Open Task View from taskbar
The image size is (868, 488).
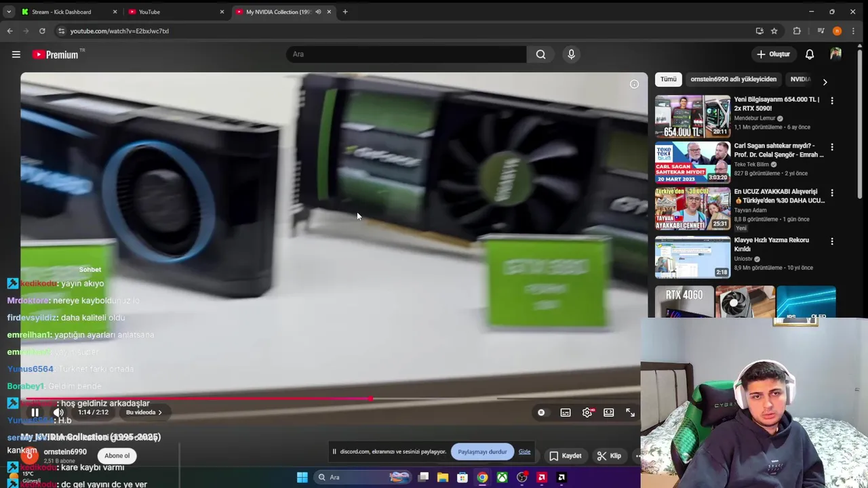pyautogui.click(x=423, y=477)
